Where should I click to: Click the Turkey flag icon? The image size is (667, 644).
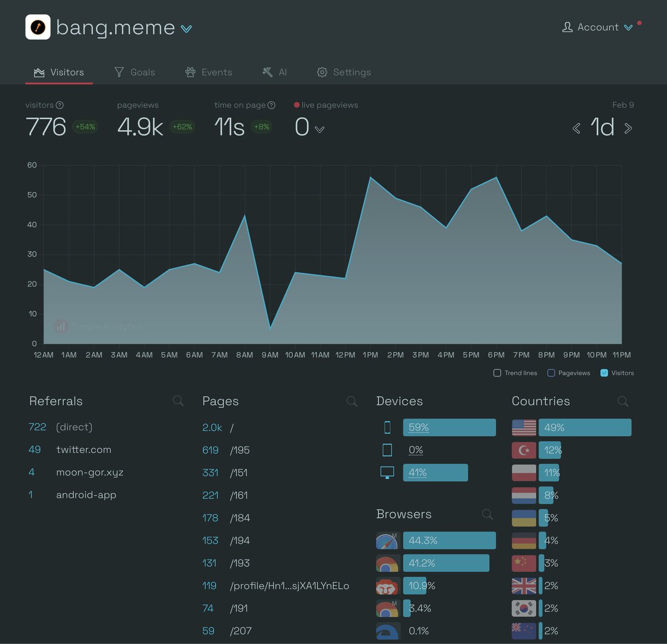(524, 450)
